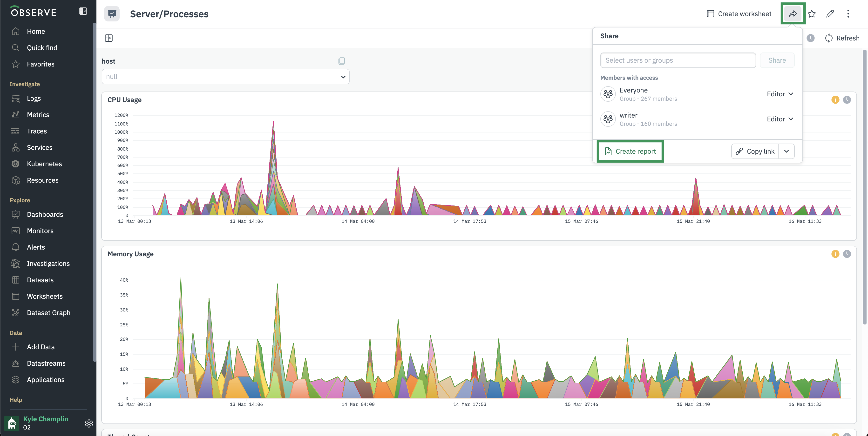Change Everyone group Editor role dropdown
The width and height of the screenshot is (868, 436).
(780, 94)
